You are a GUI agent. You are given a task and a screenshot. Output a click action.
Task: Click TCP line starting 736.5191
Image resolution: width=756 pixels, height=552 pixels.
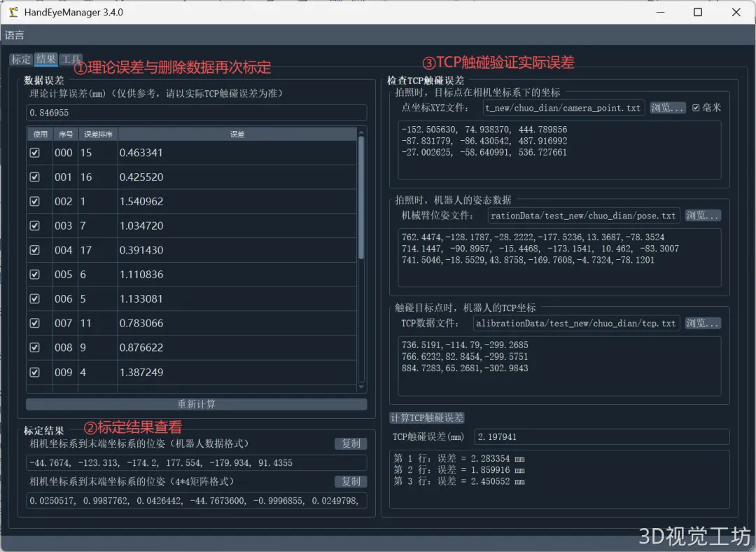pos(465,345)
